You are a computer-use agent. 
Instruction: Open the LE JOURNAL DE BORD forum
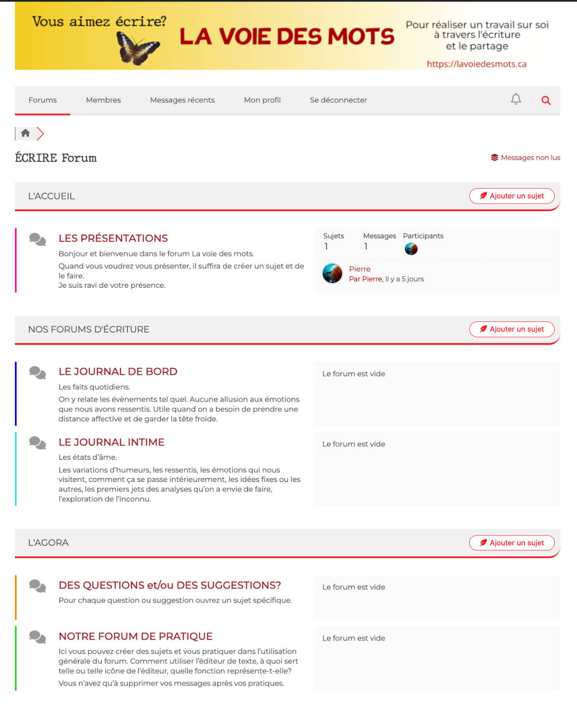pos(118,371)
